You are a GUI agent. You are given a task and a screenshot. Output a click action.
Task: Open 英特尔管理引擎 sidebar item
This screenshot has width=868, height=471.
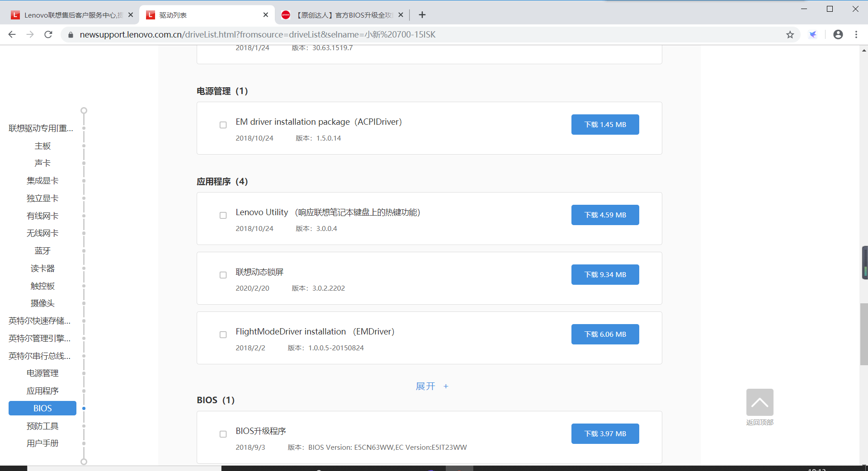40,339
